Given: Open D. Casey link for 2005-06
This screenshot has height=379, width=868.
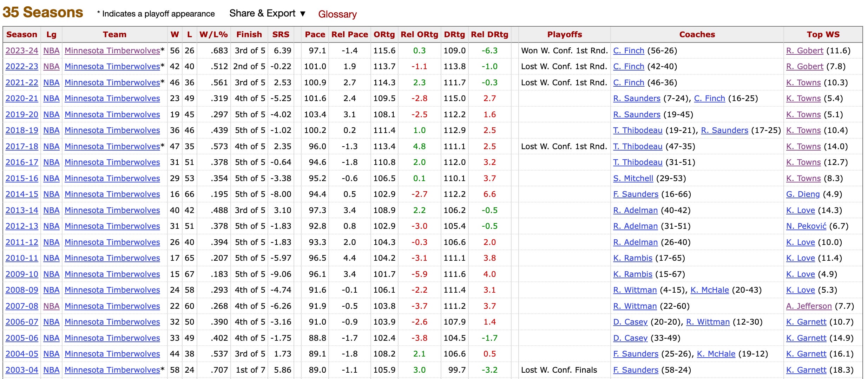Looking at the screenshot, I should tap(630, 338).
